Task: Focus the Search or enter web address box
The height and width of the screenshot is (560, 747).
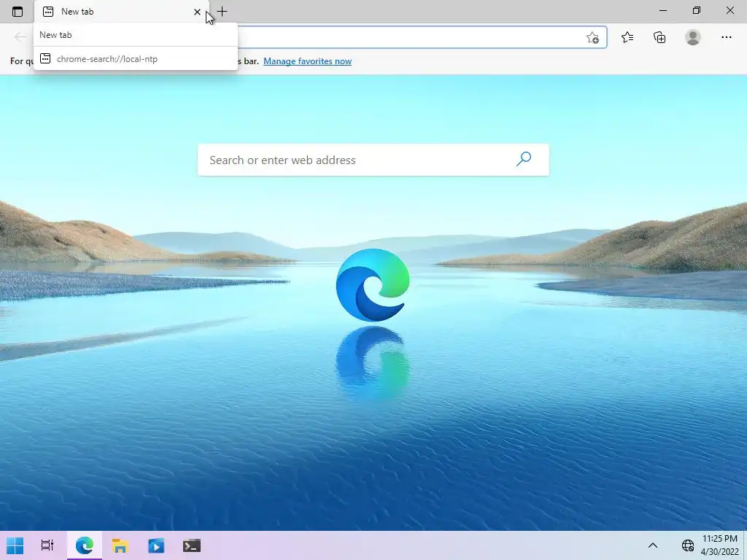Action: 373,160
